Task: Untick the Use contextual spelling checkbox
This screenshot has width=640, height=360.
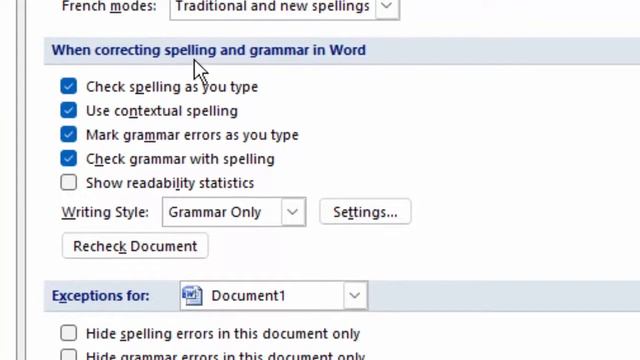Action: point(69,111)
